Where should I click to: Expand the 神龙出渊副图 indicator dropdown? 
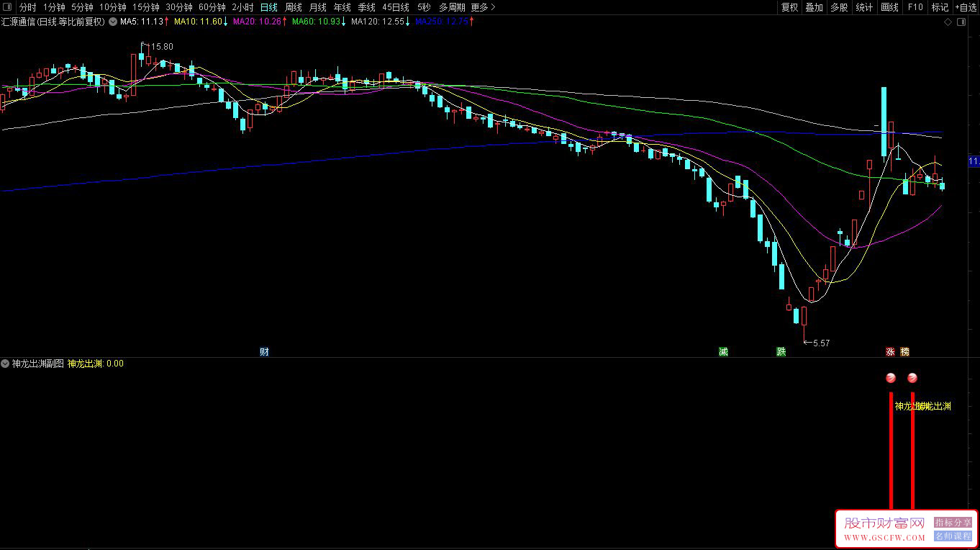(6, 364)
